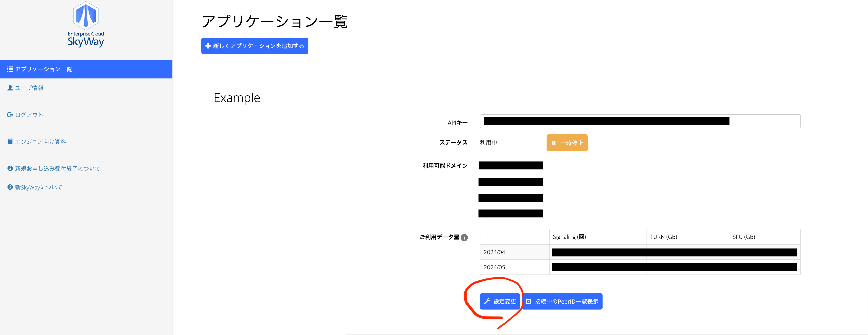Click the 2024/05 row label
Screen dimensions: 868x335
coord(494,268)
